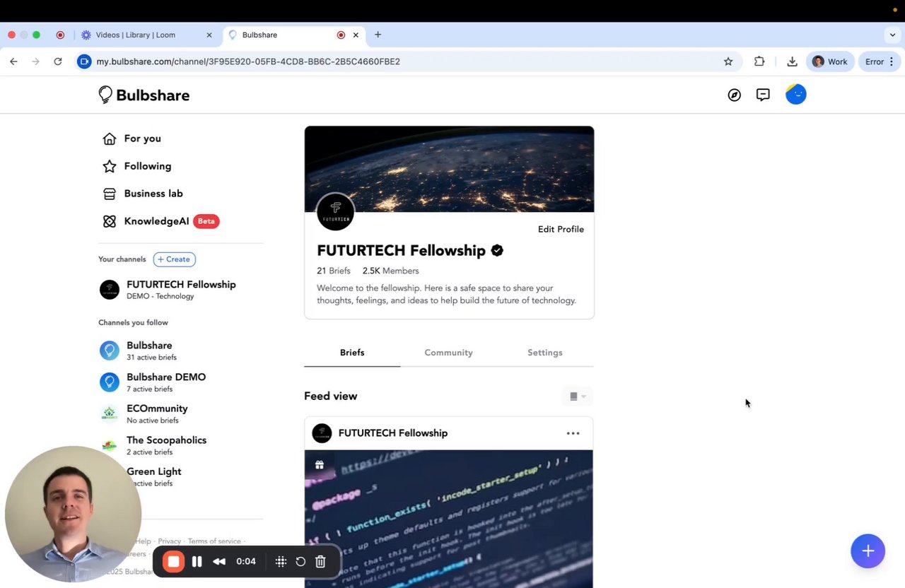Reload the page

click(58, 61)
